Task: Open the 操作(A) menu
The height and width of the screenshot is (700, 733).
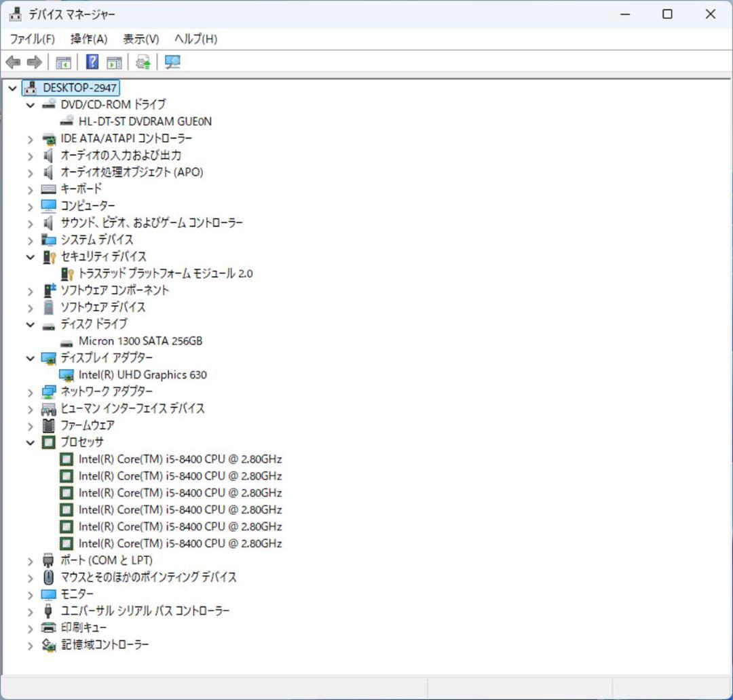Action: [x=88, y=39]
